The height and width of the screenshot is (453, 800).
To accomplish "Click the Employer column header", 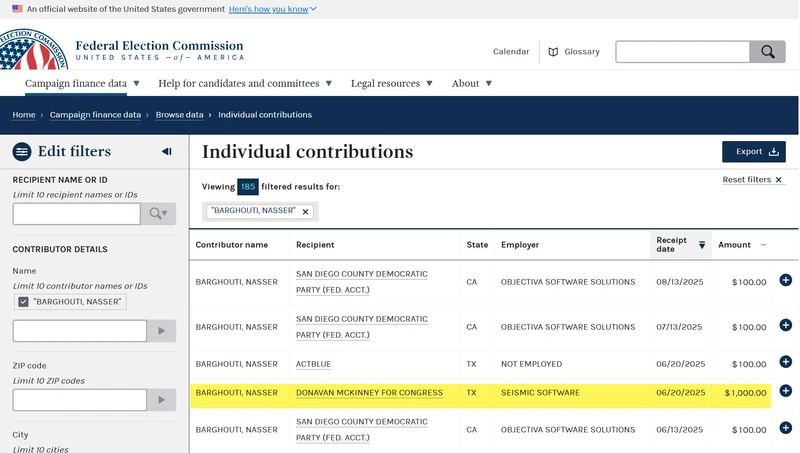I will click(x=520, y=245).
